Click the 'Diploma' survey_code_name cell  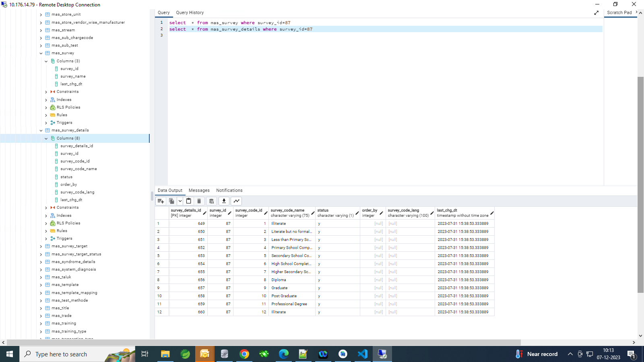[x=292, y=280]
